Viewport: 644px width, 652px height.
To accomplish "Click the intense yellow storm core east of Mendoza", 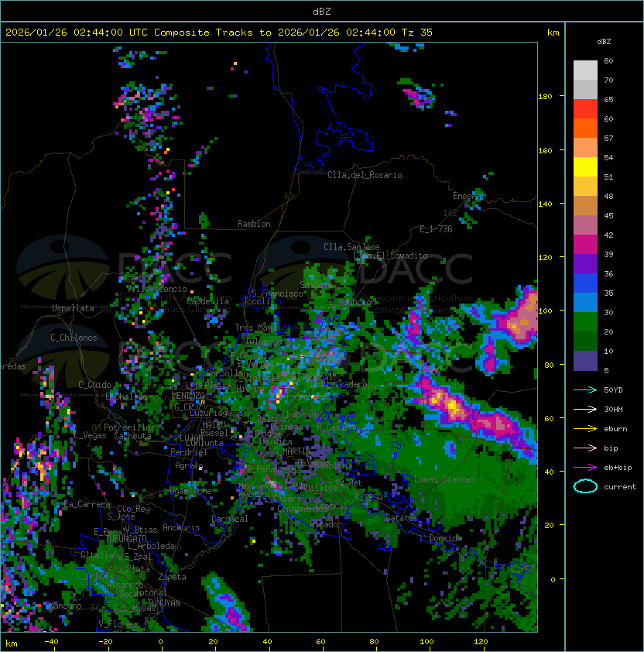I will tap(452, 406).
